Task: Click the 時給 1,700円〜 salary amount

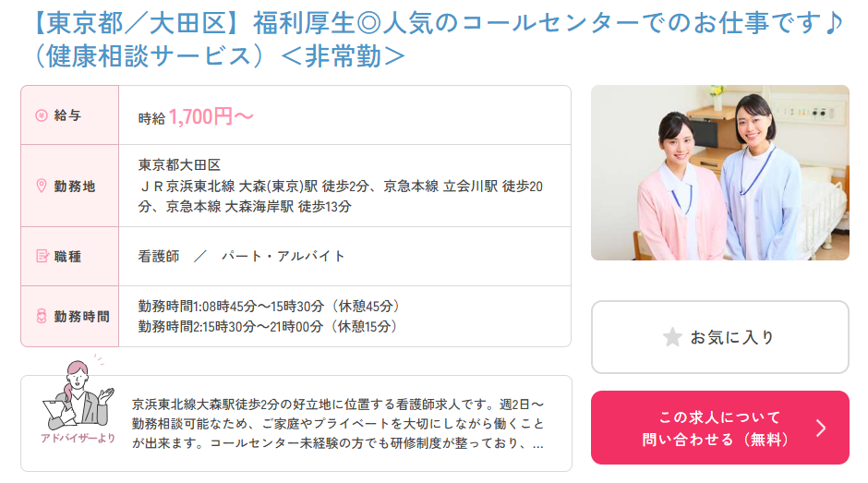Action: tap(196, 117)
